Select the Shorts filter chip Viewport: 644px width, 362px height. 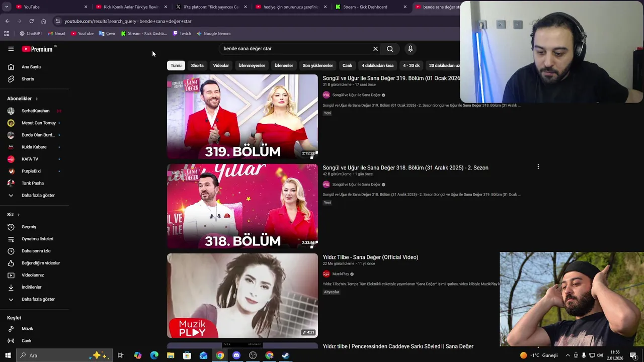coord(197,65)
